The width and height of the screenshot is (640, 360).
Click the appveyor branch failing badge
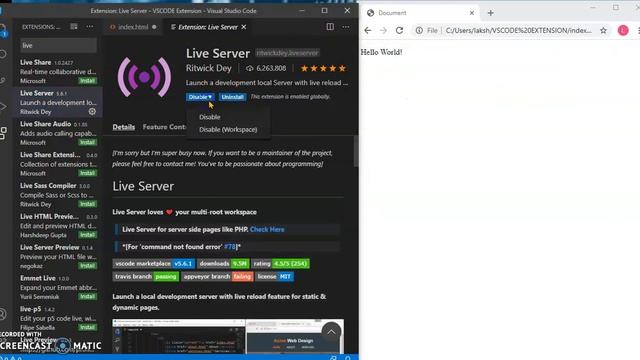point(217,277)
